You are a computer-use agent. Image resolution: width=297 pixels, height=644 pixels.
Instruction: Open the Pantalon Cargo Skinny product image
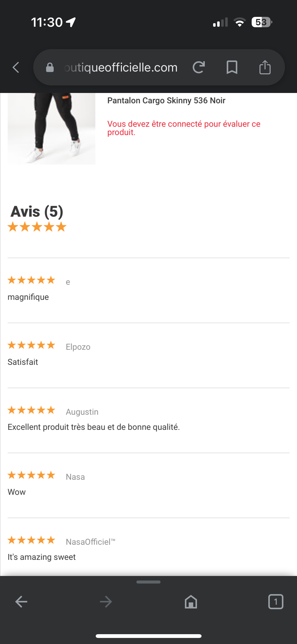tap(51, 128)
